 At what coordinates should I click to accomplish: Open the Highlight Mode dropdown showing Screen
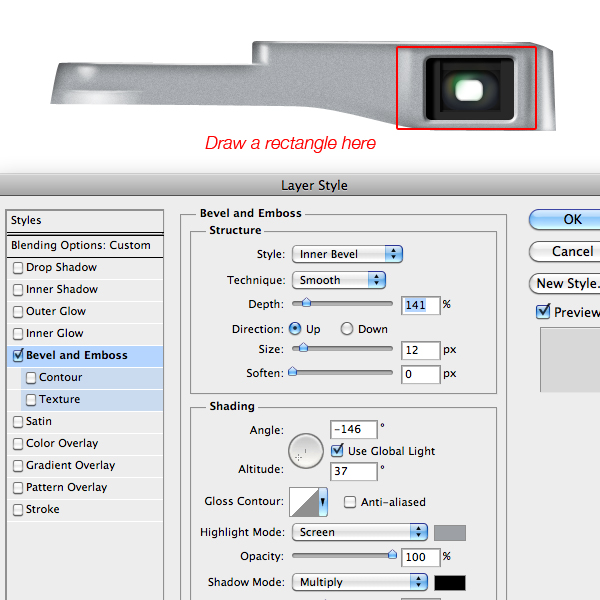pos(360,532)
